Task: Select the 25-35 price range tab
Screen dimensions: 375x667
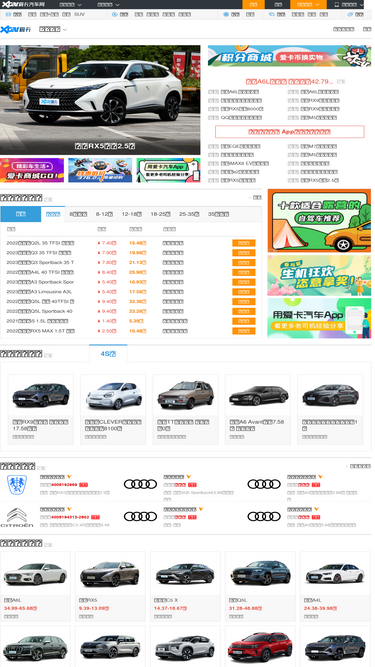Action: coord(189,214)
